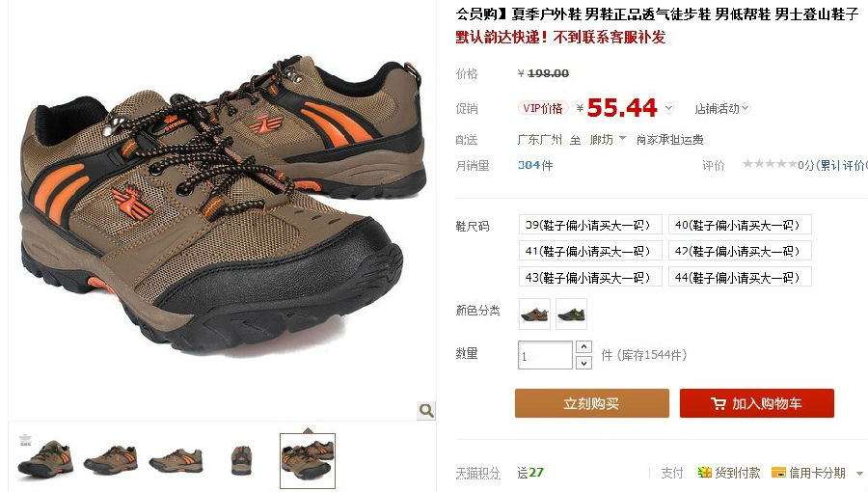Click the quantity input field

pos(545,355)
